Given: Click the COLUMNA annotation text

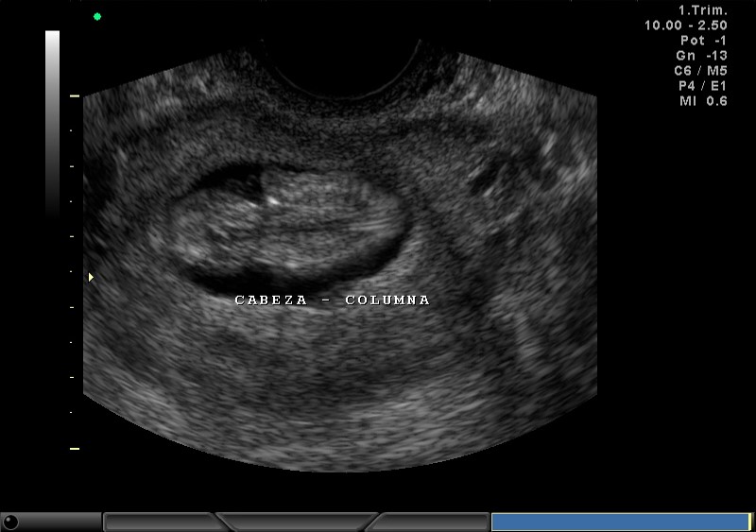Looking at the screenshot, I should click(387, 300).
